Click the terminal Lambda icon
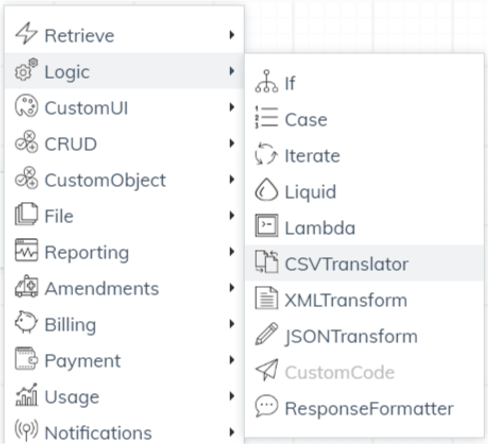488x444 pixels. point(266,226)
